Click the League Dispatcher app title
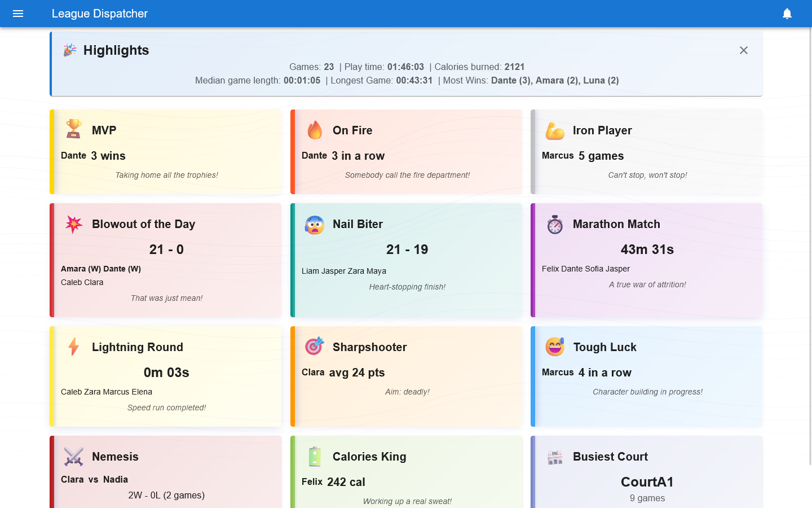This screenshot has height=508, width=812. pyautogui.click(x=100, y=14)
